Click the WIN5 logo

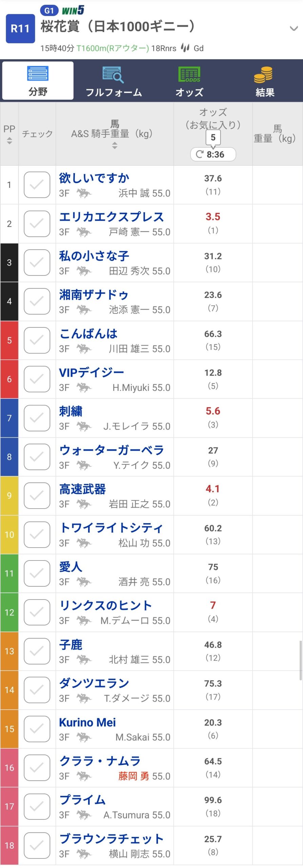(73, 10)
